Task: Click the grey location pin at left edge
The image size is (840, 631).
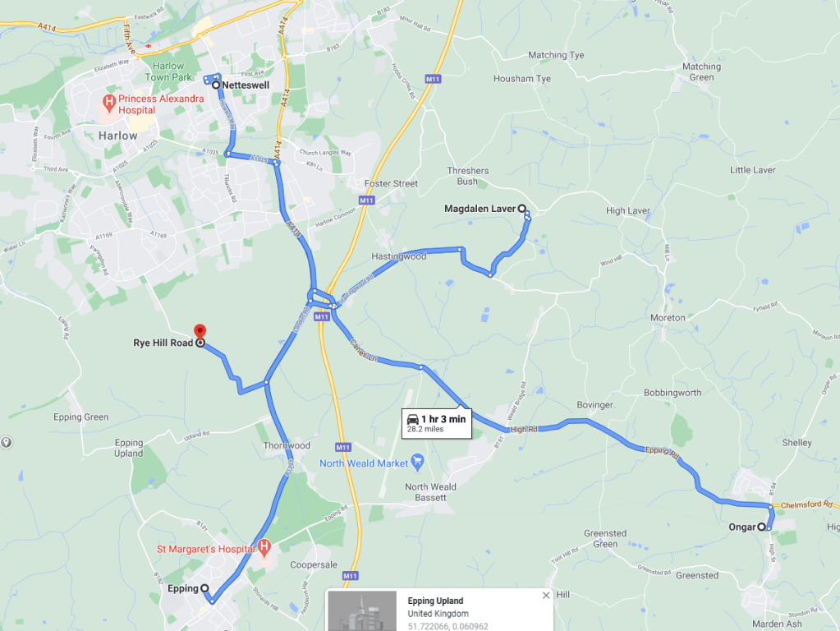Action: pos(6,442)
